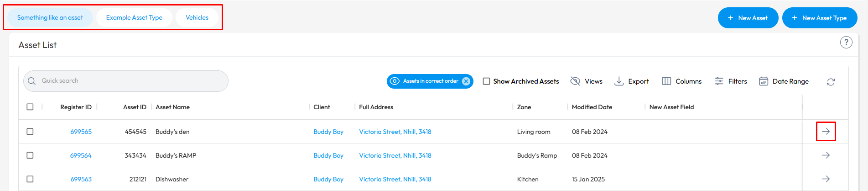The width and height of the screenshot is (868, 191).
Task: Open Register ID 699563 link
Action: coord(81,179)
